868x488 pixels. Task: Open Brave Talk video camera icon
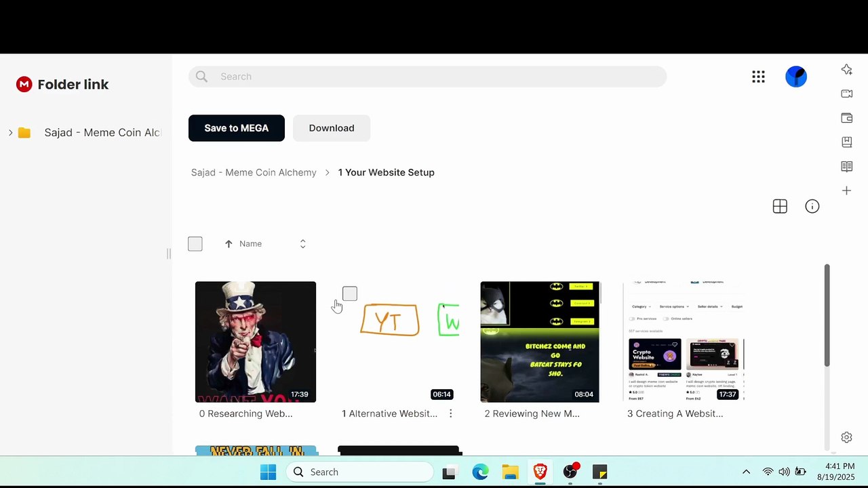846,94
